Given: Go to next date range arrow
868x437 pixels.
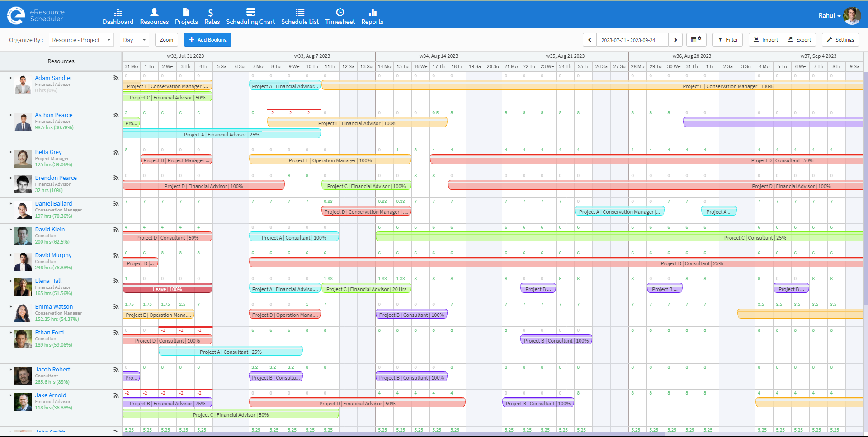Looking at the screenshot, I should coord(675,40).
